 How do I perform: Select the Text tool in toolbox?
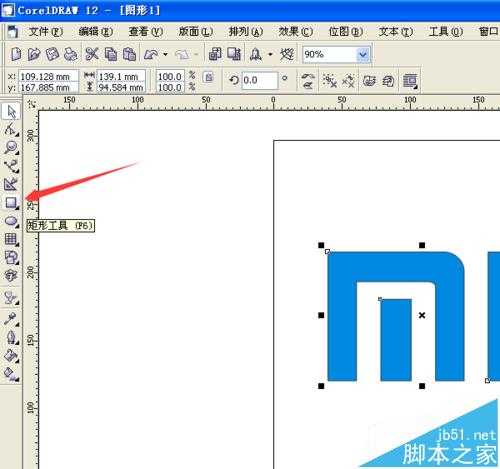11,275
